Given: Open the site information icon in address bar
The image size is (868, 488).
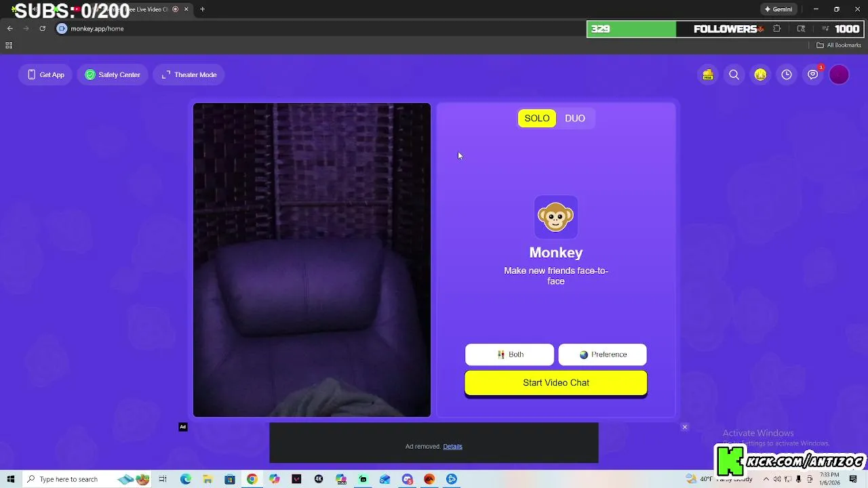Looking at the screenshot, I should 62,28.
